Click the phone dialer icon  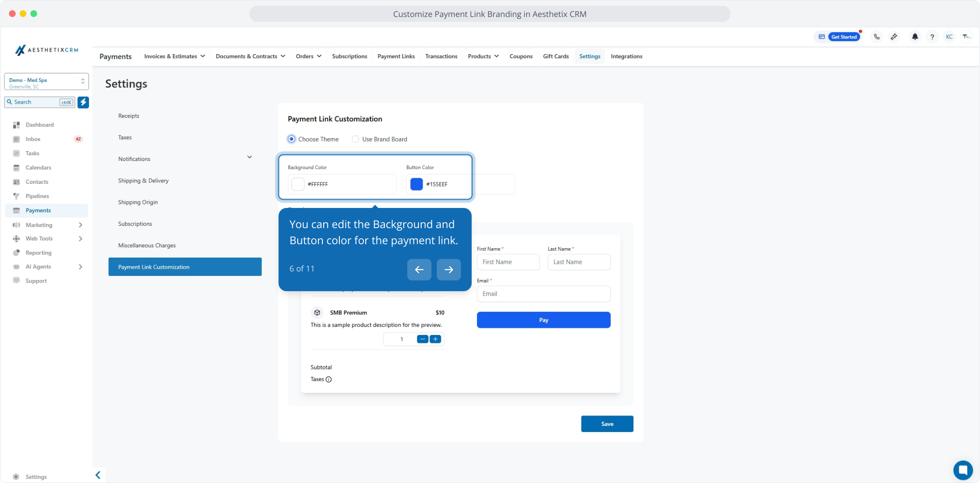pos(877,37)
